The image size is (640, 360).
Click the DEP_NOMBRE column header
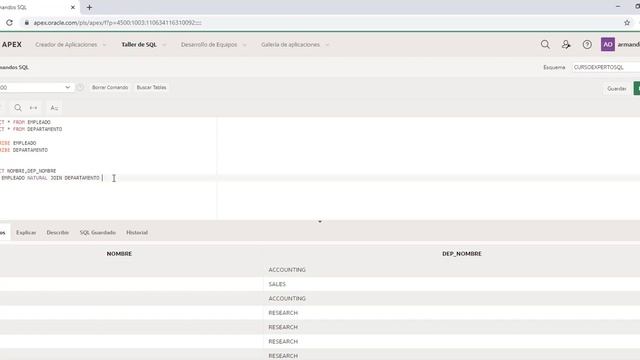(462, 253)
